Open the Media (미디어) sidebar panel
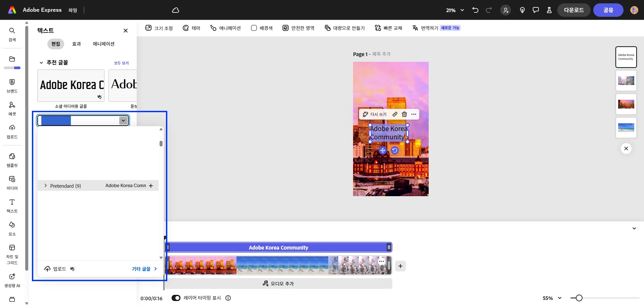Image resolution: width=644 pixels, height=306 pixels. [12, 183]
